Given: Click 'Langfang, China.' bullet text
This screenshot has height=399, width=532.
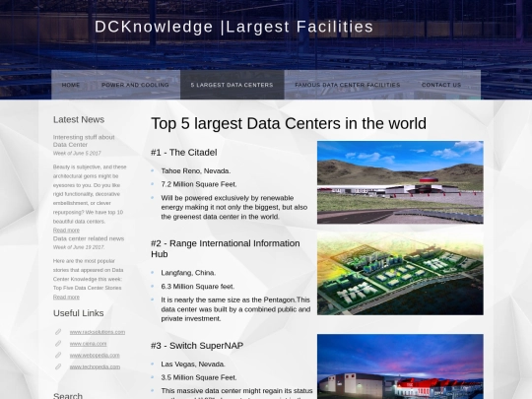Looking at the screenshot, I should [188, 273].
